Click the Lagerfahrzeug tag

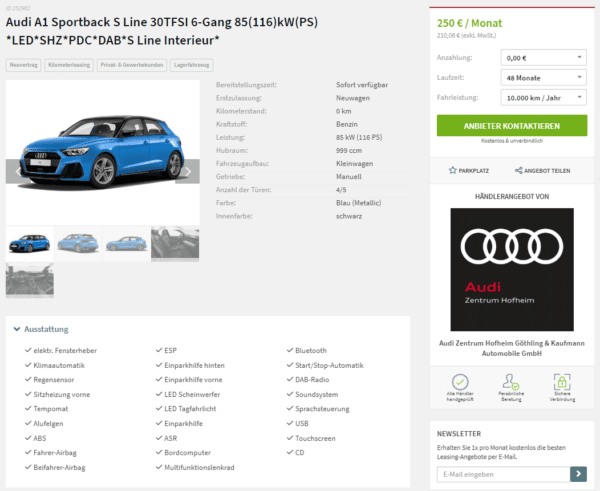pyautogui.click(x=191, y=65)
